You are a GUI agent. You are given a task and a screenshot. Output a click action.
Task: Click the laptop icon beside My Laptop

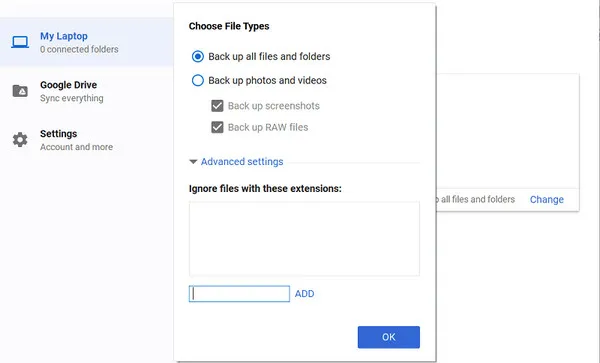(20, 42)
